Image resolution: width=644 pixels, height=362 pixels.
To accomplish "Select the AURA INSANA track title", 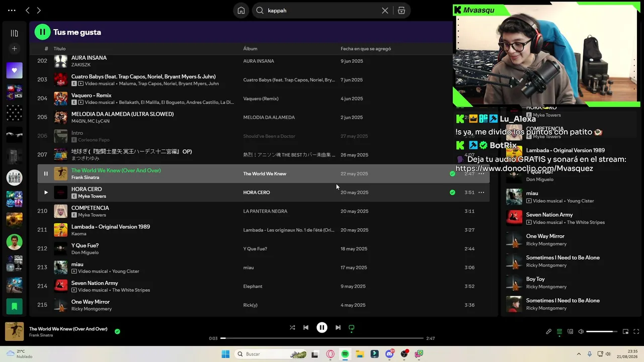I will coord(89,58).
